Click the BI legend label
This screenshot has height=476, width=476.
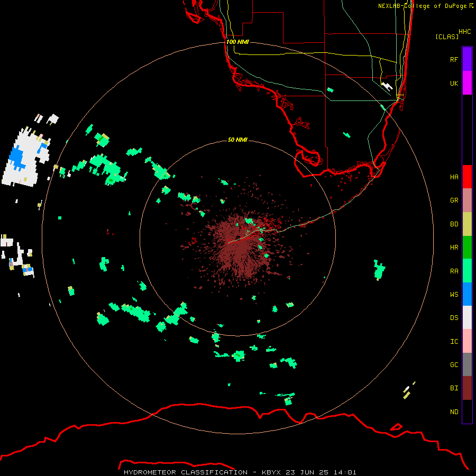[454, 388]
